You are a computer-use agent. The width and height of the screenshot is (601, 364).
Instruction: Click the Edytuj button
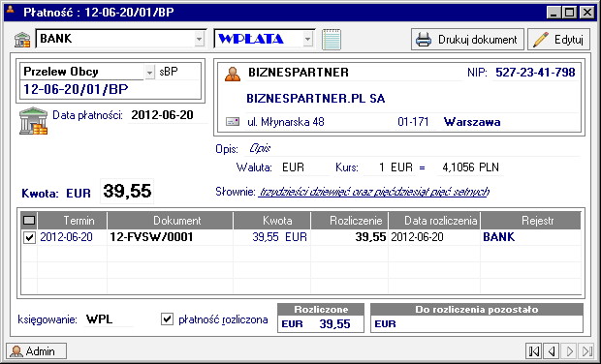pyautogui.click(x=558, y=40)
